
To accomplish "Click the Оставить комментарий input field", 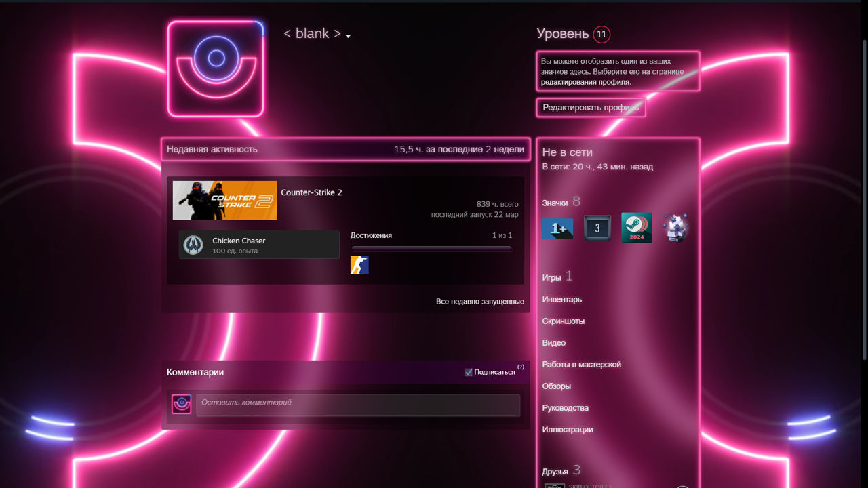I will coord(357,405).
